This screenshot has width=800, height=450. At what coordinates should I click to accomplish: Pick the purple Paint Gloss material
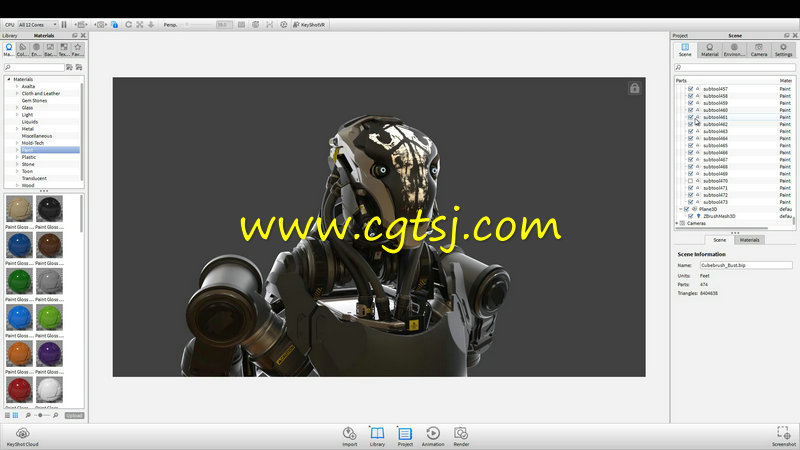pyautogui.click(x=49, y=354)
